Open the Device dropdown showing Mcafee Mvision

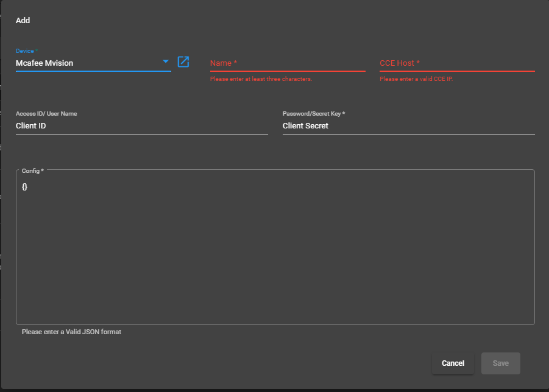[x=91, y=63]
